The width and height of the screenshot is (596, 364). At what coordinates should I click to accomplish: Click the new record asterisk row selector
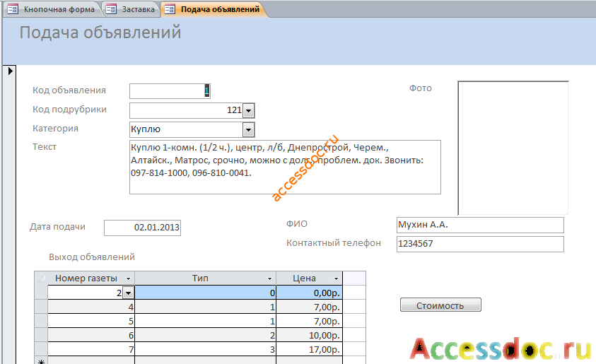click(41, 360)
